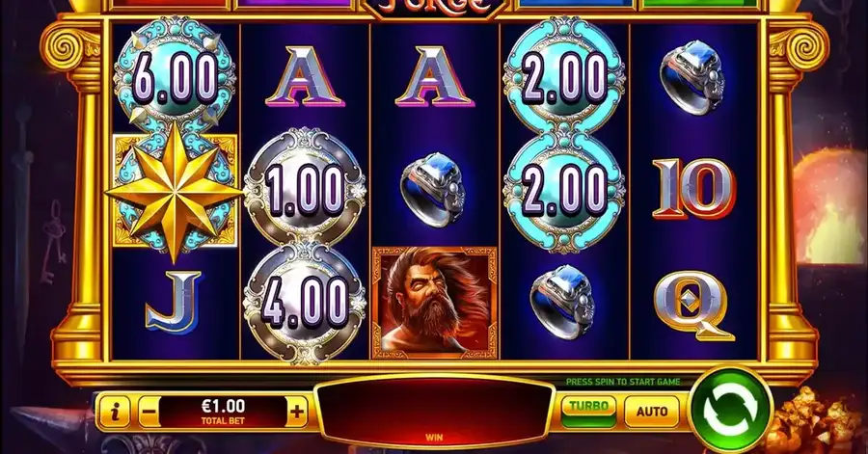Click the green spin button

click(x=730, y=412)
